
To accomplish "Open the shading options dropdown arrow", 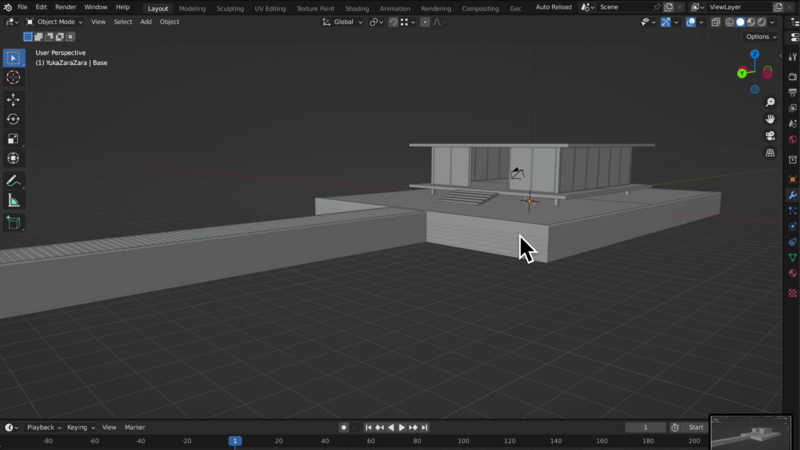I will pyautogui.click(x=772, y=22).
